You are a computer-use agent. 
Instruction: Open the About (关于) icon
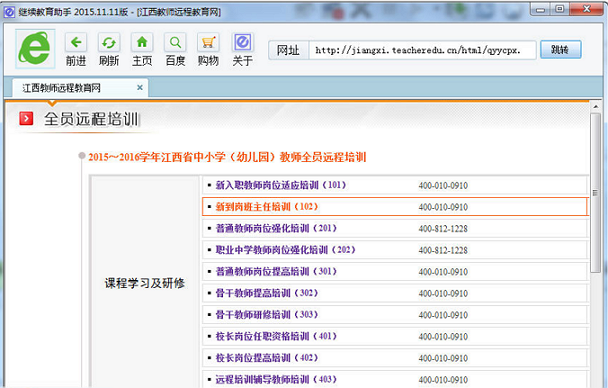(x=243, y=42)
